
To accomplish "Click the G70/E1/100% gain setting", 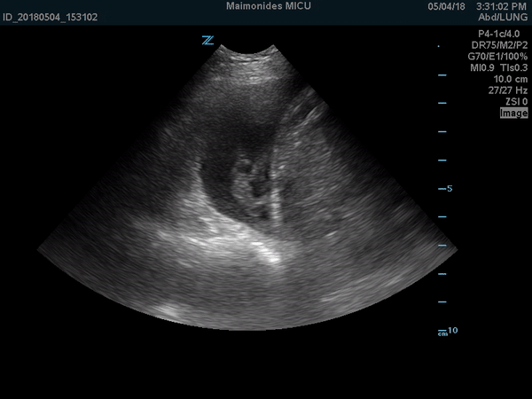I will pos(497,55).
